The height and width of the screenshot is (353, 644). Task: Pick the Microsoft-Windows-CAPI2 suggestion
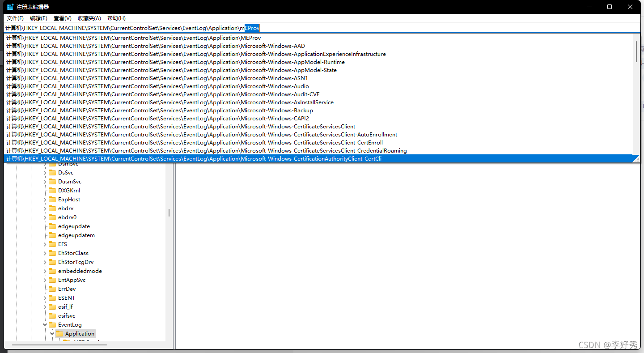(x=318, y=119)
